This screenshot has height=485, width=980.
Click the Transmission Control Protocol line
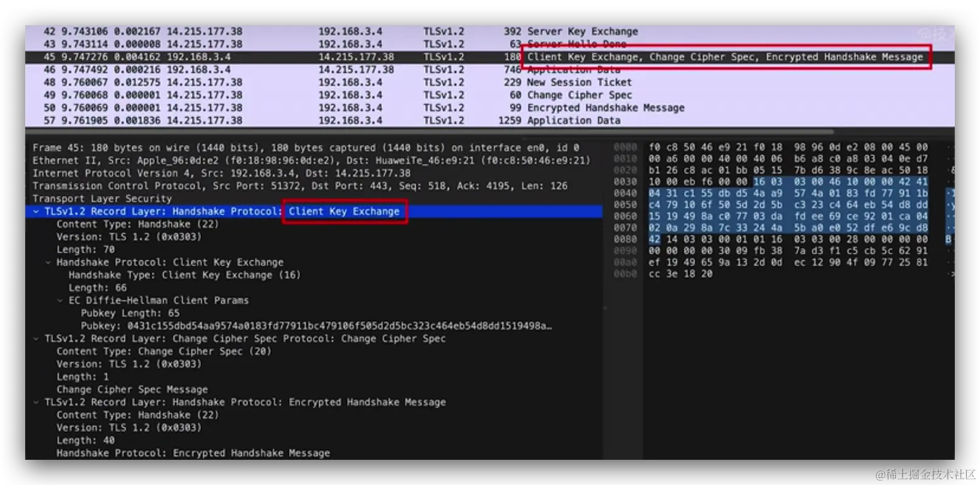(300, 186)
